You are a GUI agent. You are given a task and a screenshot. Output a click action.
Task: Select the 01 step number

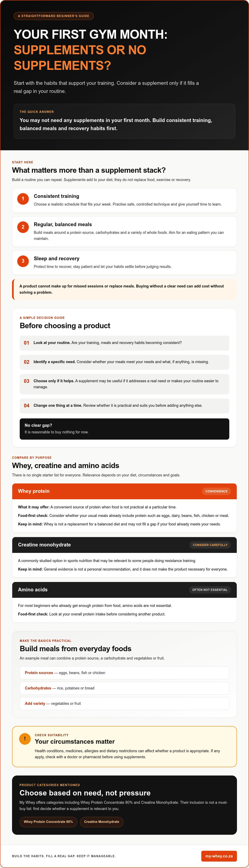click(x=27, y=343)
